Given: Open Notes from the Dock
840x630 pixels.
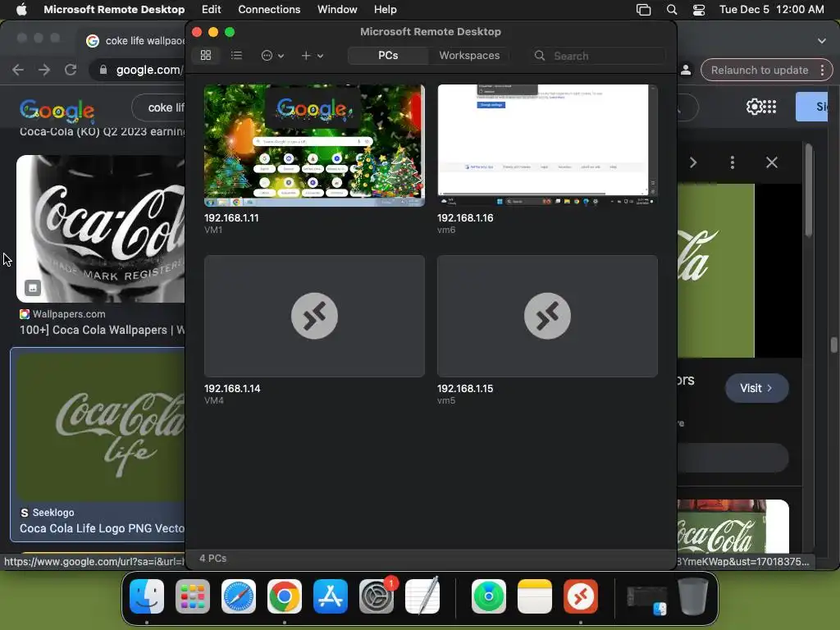Looking at the screenshot, I should [535, 596].
